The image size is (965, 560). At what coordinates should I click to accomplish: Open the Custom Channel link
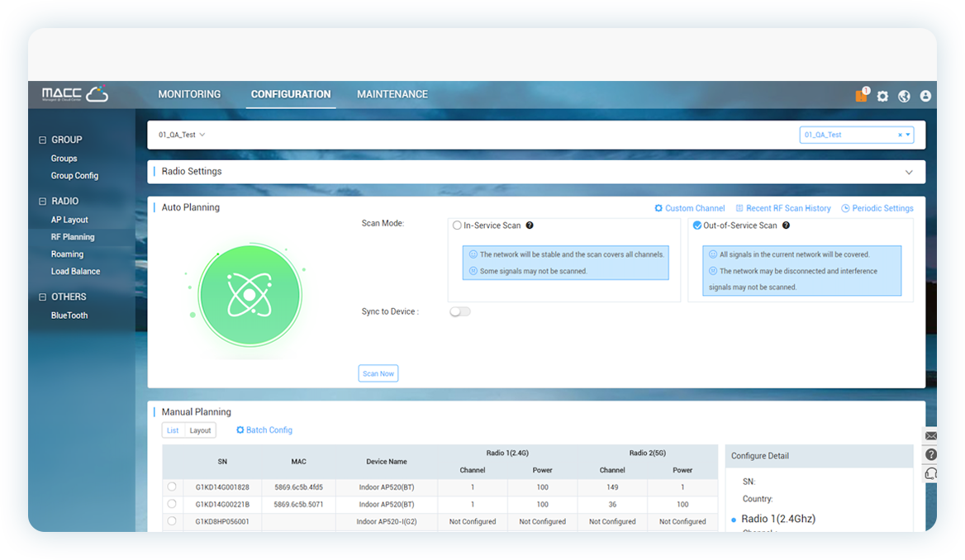tap(695, 208)
